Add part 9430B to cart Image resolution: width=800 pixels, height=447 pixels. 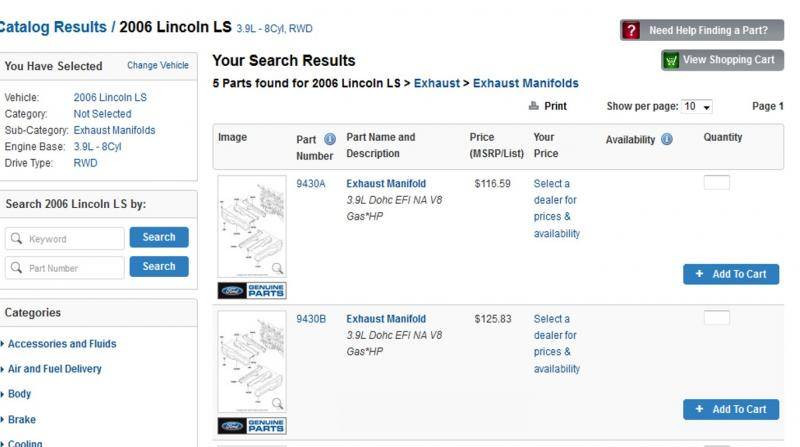pyautogui.click(x=731, y=409)
